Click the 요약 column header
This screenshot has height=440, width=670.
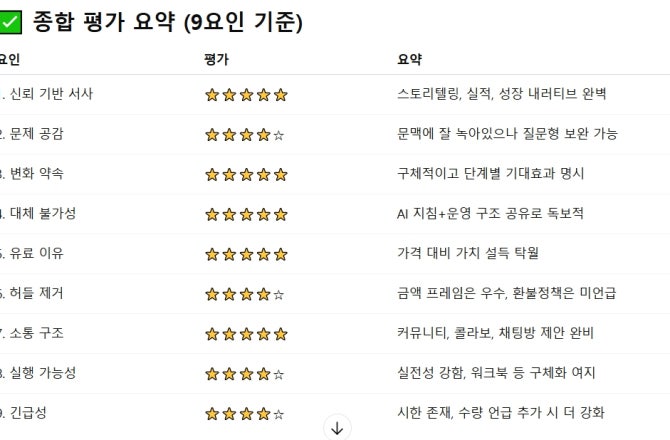pyautogui.click(x=409, y=59)
